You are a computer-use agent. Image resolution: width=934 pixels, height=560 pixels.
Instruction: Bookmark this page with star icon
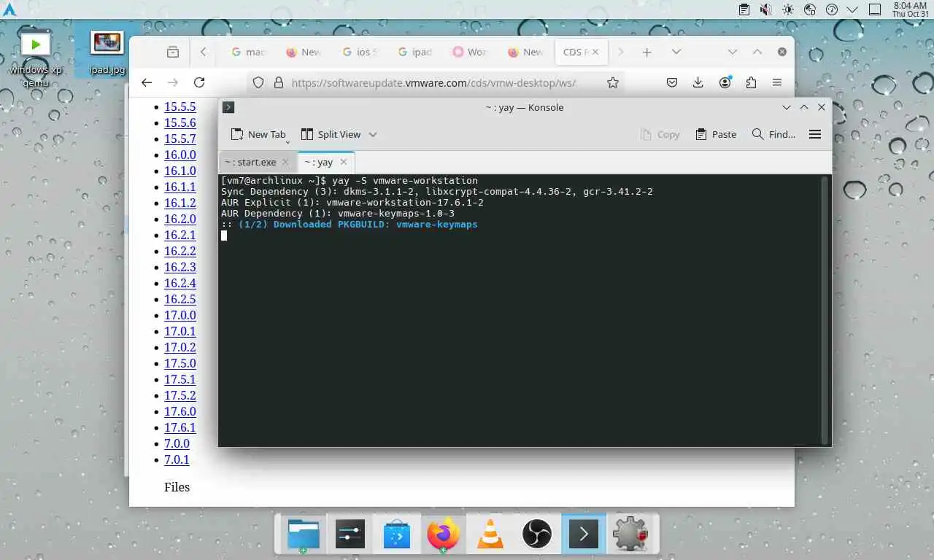click(613, 82)
